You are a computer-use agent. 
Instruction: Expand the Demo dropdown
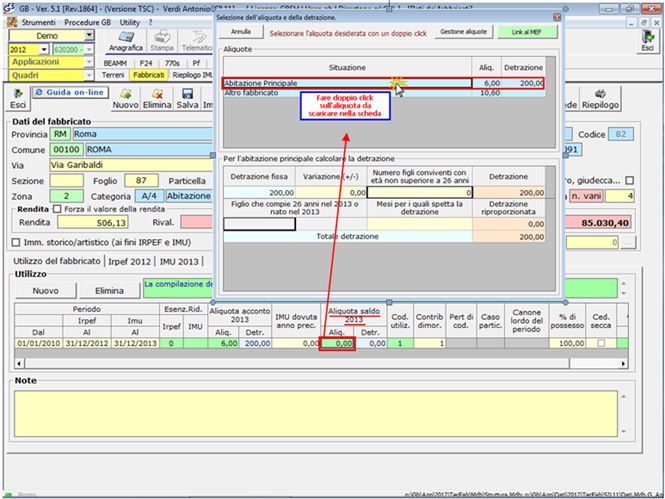click(x=89, y=36)
